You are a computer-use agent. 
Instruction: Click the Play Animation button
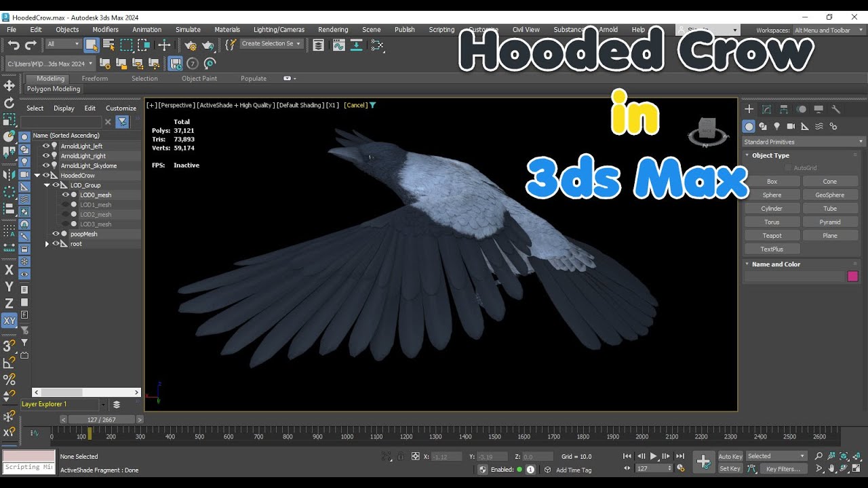[x=654, y=456]
